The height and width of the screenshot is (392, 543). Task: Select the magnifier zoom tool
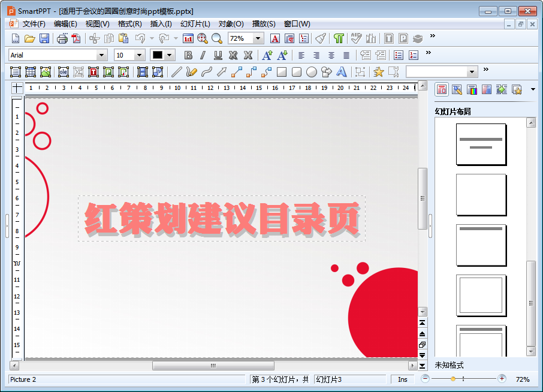[217, 38]
